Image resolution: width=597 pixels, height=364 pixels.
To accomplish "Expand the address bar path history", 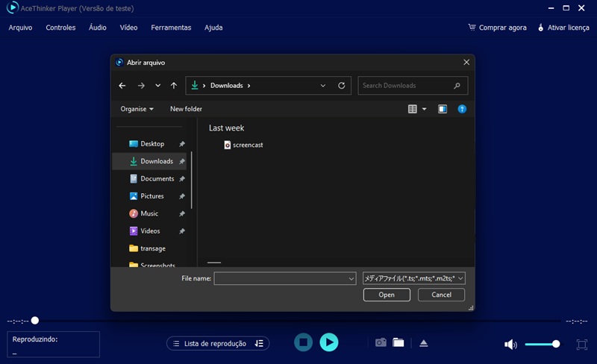I will click(323, 86).
